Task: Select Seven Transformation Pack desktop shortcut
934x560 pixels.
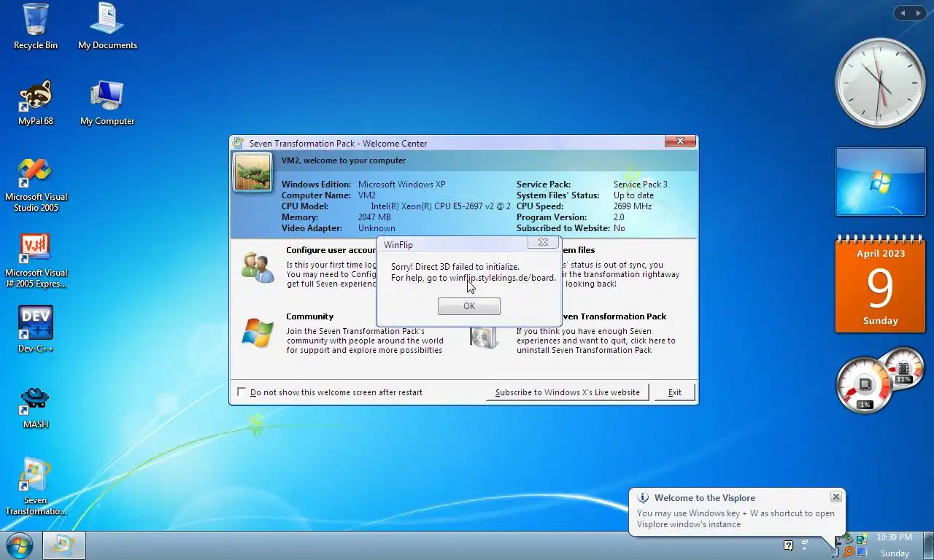Action: [35, 486]
